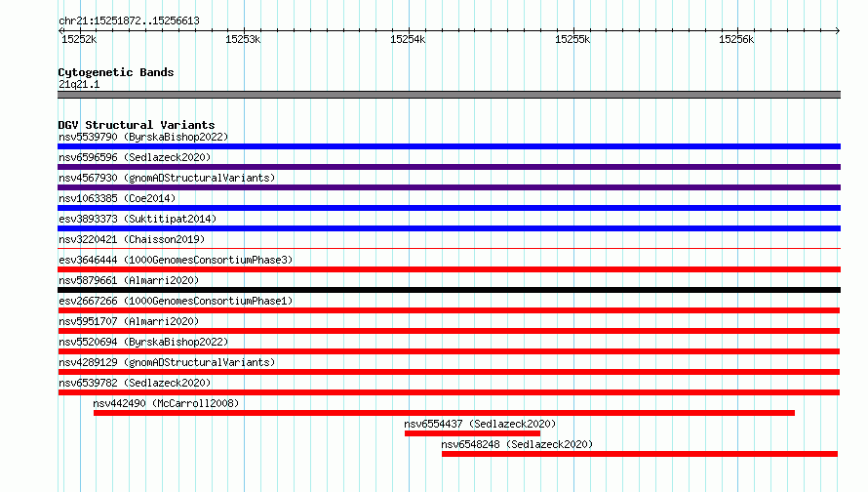
Task: Open the nsv6596596 (Sedlazeck2020) variant label
Action: click(135, 157)
